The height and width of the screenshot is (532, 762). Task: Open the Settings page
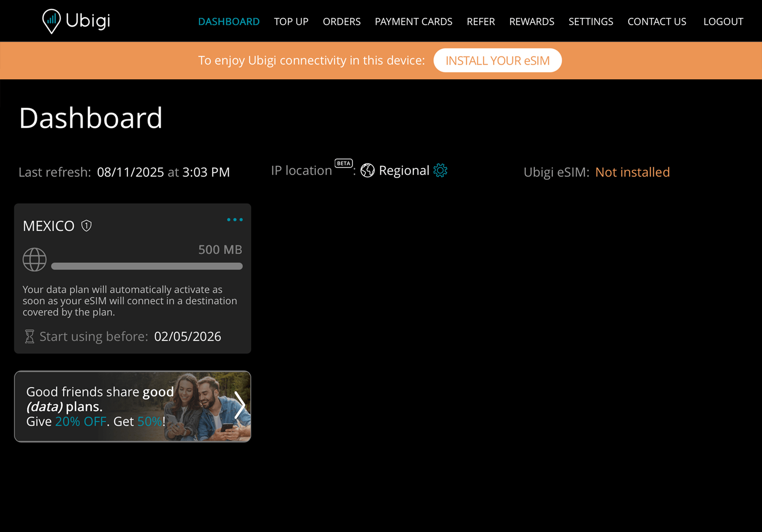click(x=591, y=22)
